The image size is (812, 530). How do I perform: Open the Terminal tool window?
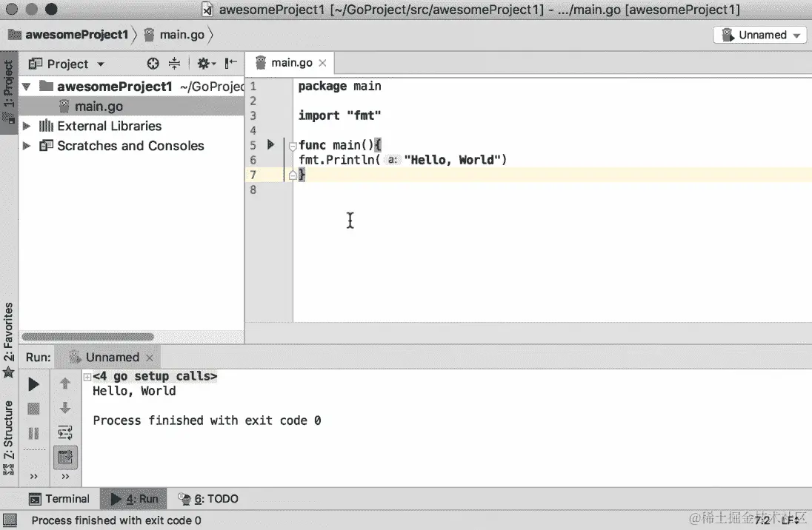(x=59, y=499)
